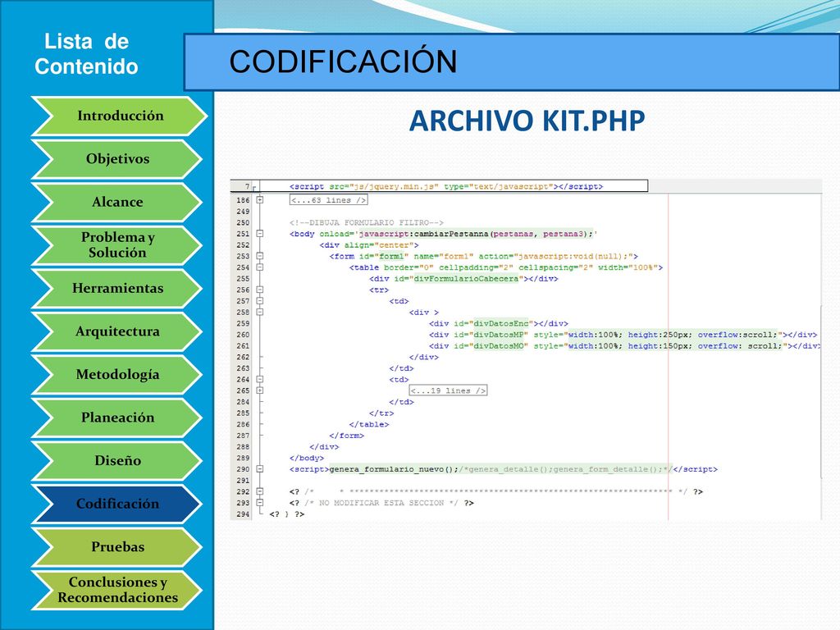This screenshot has height=630, width=840.
Task: Collapse td block at line 257
Action: 260,301
